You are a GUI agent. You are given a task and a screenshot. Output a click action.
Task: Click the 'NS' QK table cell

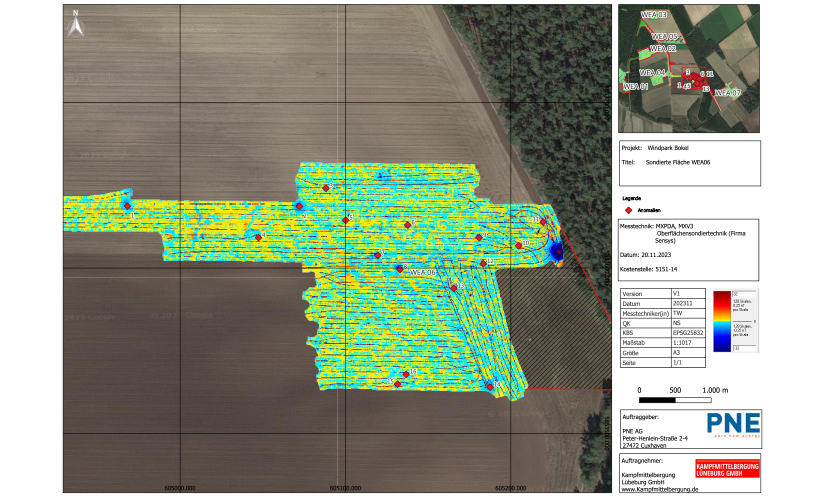coord(688,323)
